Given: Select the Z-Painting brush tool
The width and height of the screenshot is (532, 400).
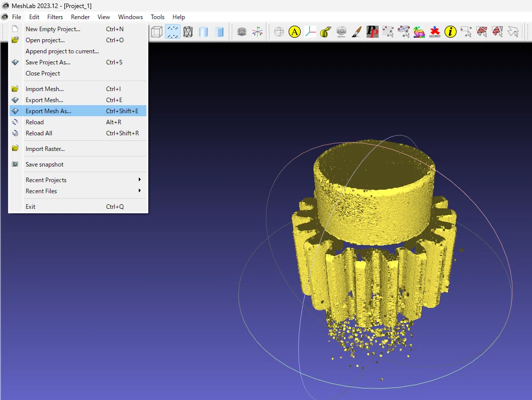Looking at the screenshot, I should pos(357,32).
